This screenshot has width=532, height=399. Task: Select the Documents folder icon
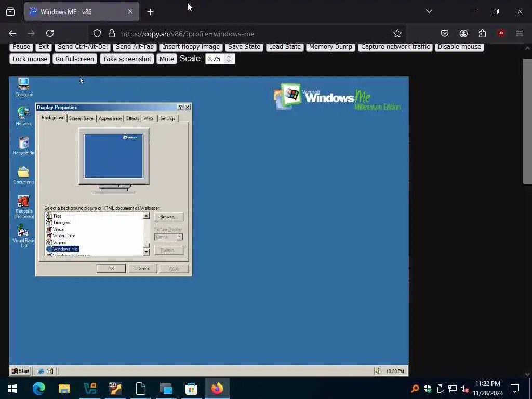click(x=23, y=175)
